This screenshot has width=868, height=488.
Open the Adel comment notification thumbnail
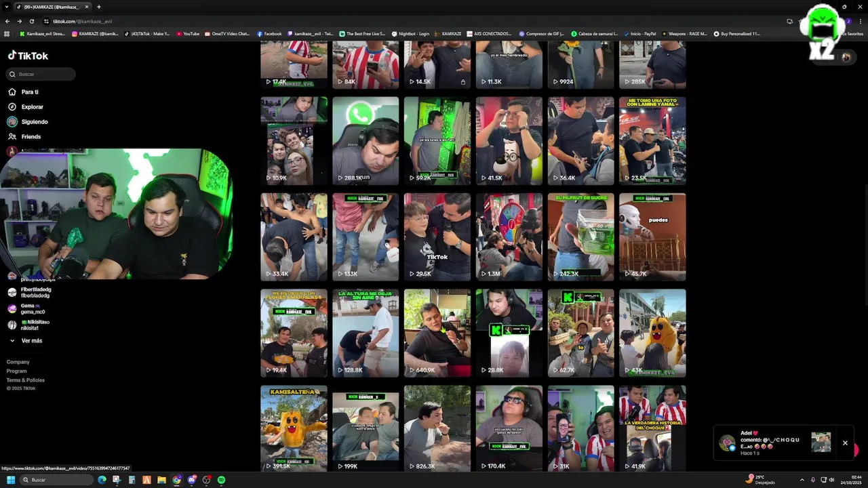coord(821,442)
